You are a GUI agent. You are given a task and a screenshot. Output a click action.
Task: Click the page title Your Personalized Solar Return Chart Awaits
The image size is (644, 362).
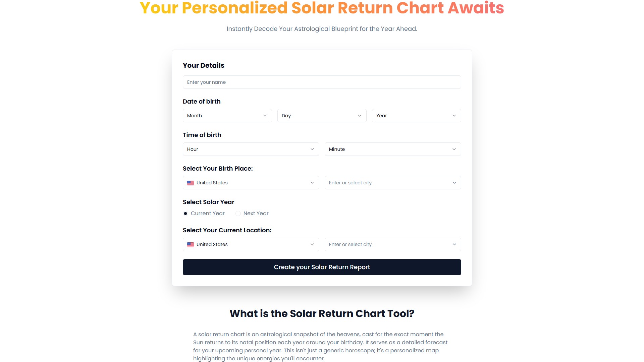pyautogui.click(x=322, y=8)
